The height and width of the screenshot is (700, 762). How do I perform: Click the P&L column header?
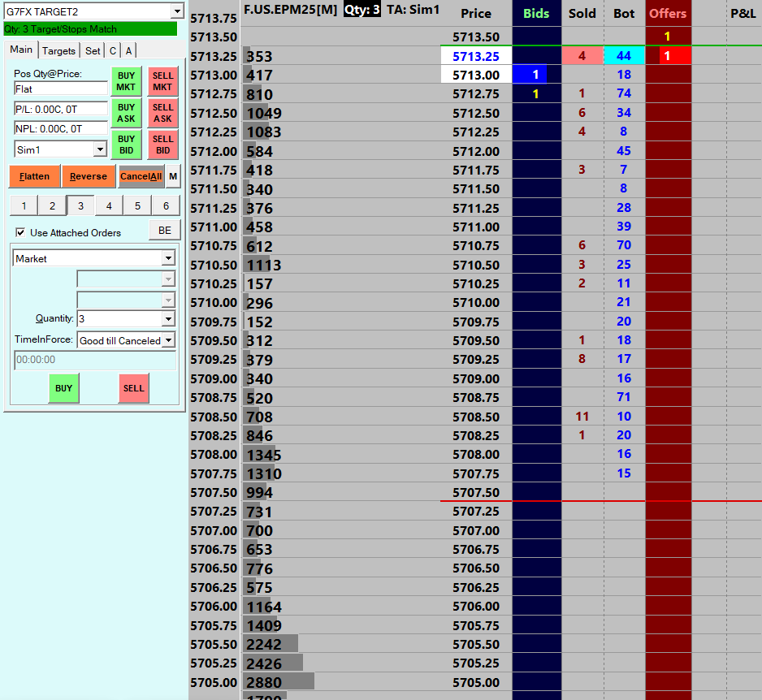click(x=743, y=13)
